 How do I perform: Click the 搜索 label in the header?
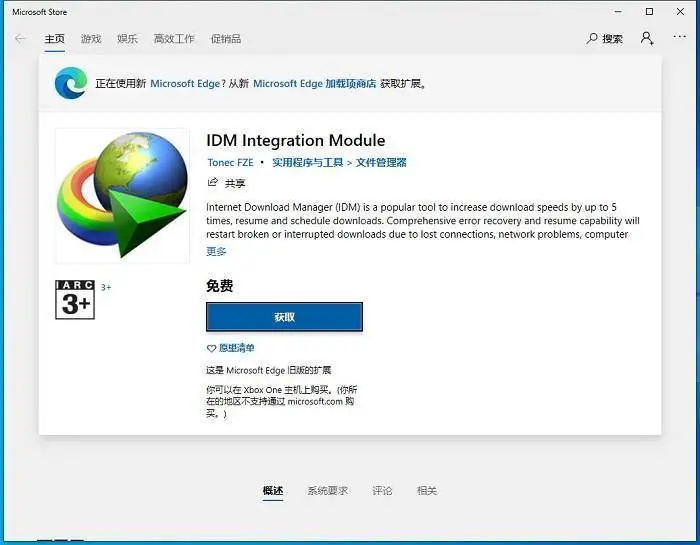[612, 39]
